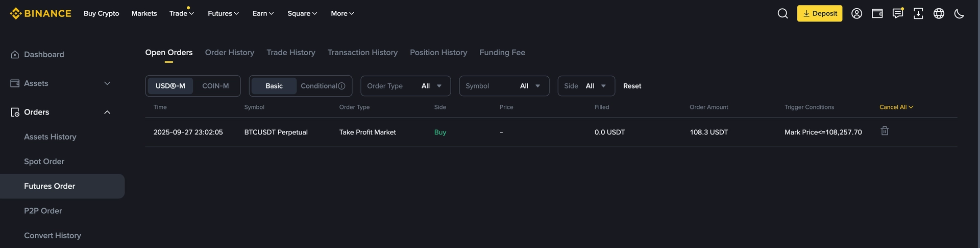
Task: Select the Conditional orders toggle
Action: (323, 86)
